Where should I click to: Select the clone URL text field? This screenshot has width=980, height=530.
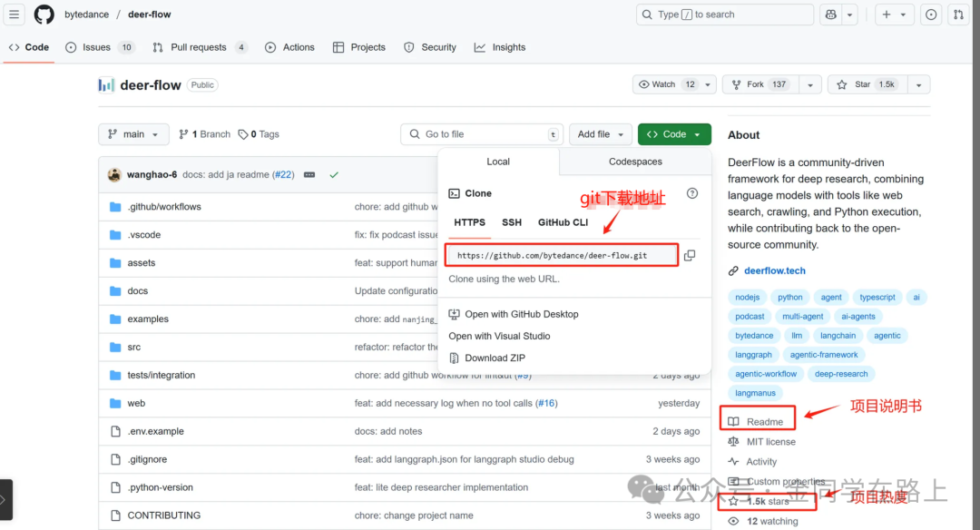[x=563, y=256]
